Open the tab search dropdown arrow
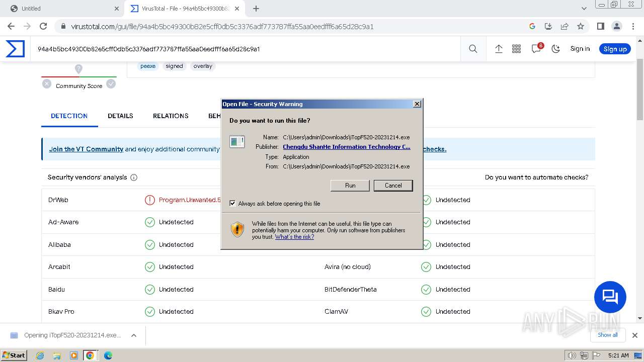The height and width of the screenshot is (362, 644). coord(584,9)
